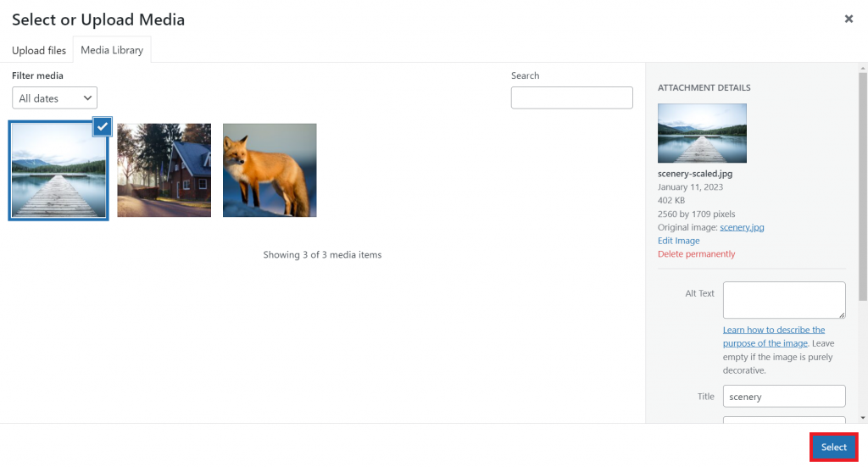Screen dimensions: 868x467
Task: Select the red cabin house thumbnail
Action: point(164,170)
